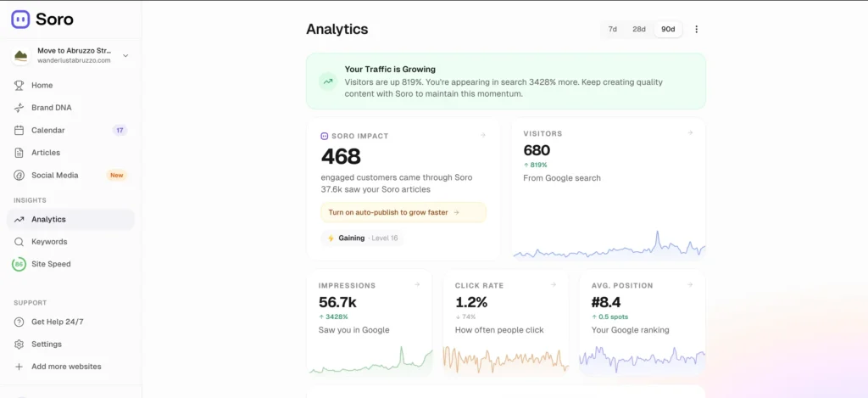Click the 468 Soro Impact number
868x398 pixels.
click(341, 157)
